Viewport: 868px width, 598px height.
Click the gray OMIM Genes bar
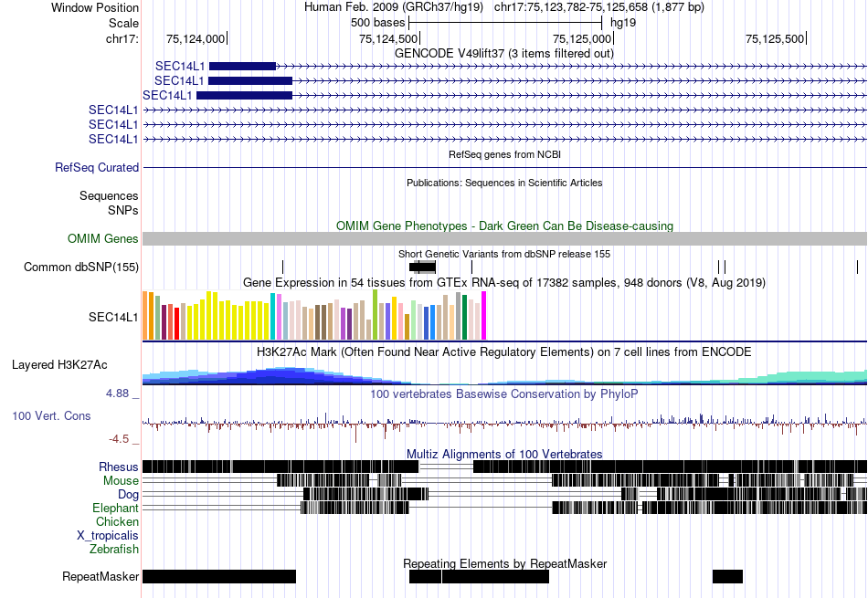(x=504, y=238)
